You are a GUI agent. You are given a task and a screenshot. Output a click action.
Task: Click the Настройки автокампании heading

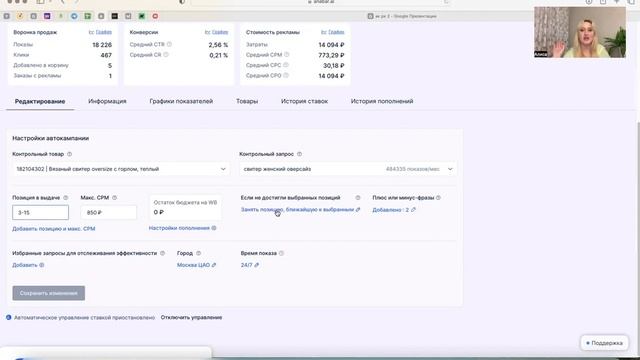point(51,138)
